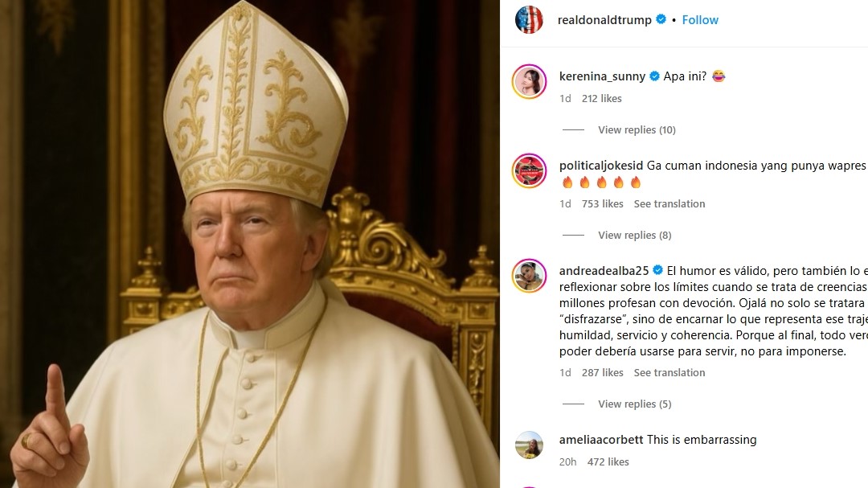Click the post image
This screenshot has height=488, width=868.
[x=249, y=244]
